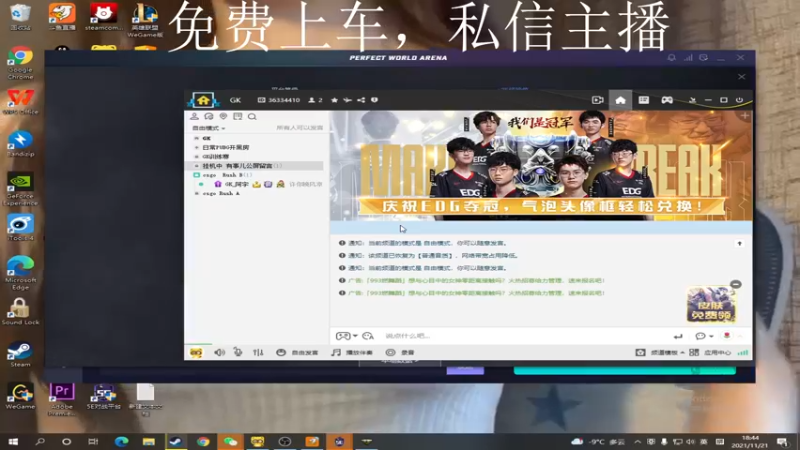Image resolution: width=800 pixels, height=450 pixels.
Task: Click the power exit icon in YY
Action: [x=739, y=100]
